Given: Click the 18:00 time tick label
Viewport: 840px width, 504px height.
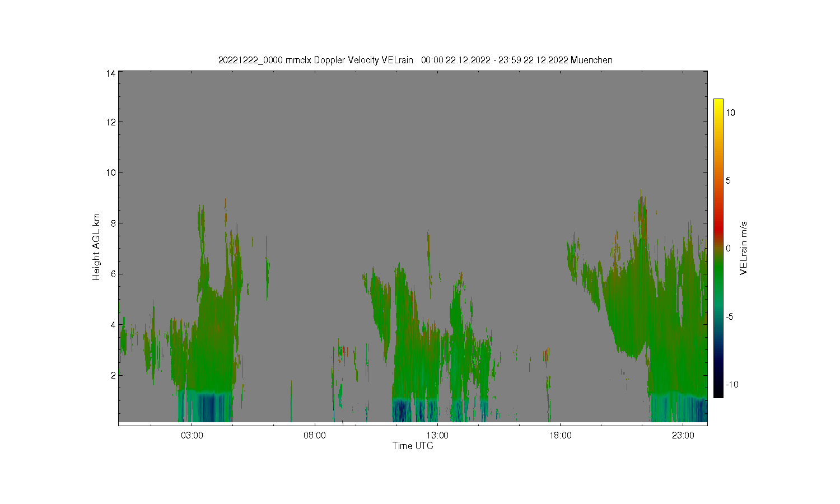Looking at the screenshot, I should 560,435.
